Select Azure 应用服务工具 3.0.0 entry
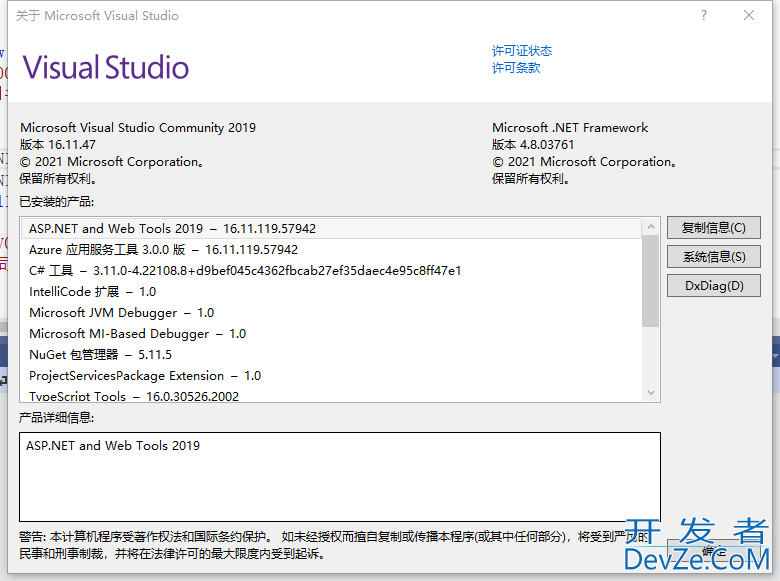Image resolution: width=780 pixels, height=581 pixels. tap(163, 250)
